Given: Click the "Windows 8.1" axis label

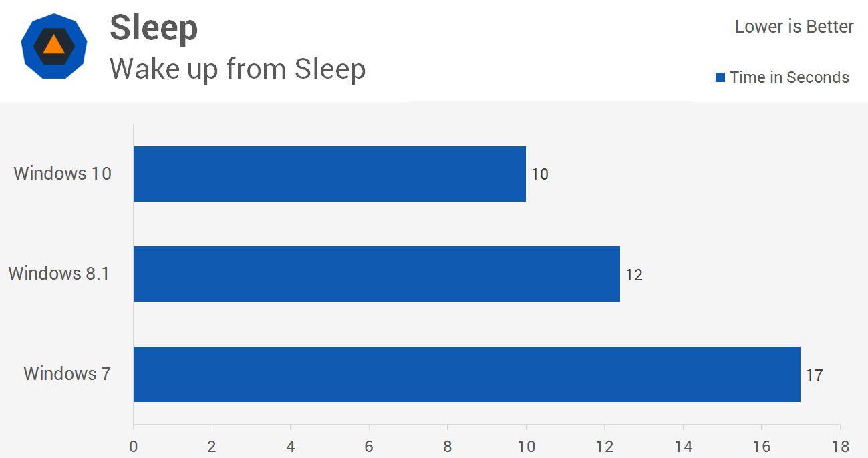Looking at the screenshot, I should [x=59, y=274].
